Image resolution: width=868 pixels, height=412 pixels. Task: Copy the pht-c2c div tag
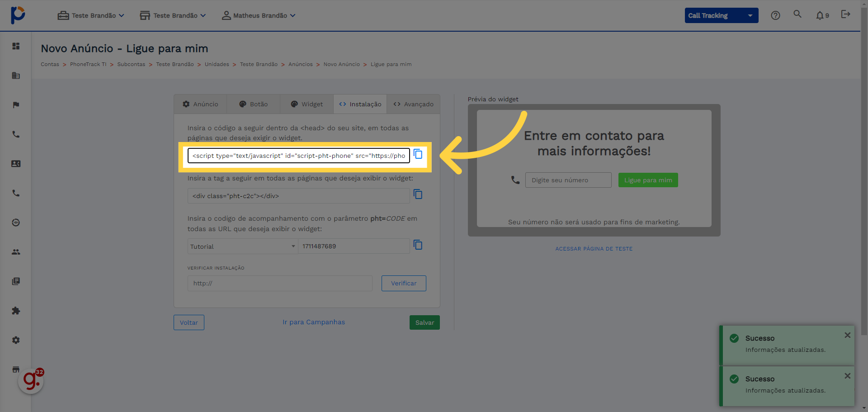pyautogui.click(x=418, y=194)
